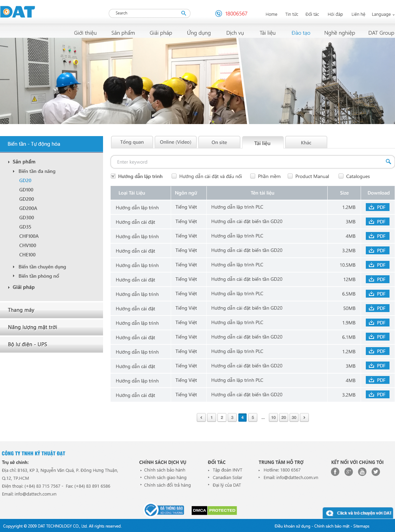Toggle the Hướng dẫn lập trình checkbox
The image size is (395, 532).
(113, 176)
